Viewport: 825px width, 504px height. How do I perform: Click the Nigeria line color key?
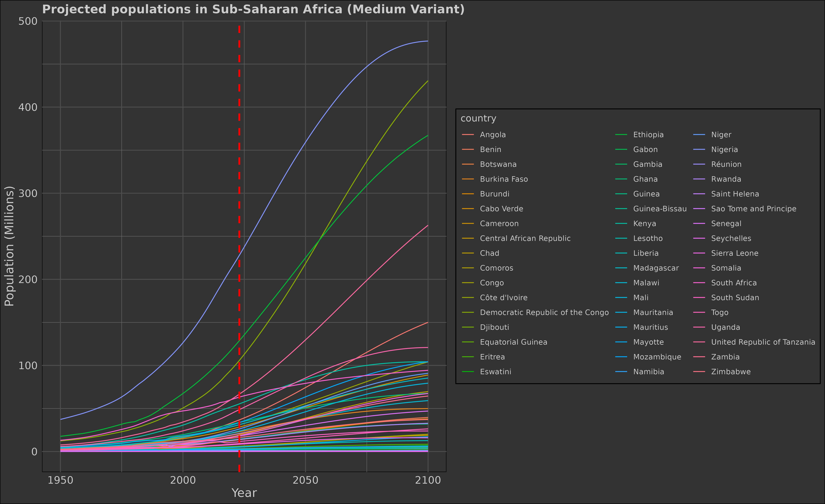(x=699, y=150)
